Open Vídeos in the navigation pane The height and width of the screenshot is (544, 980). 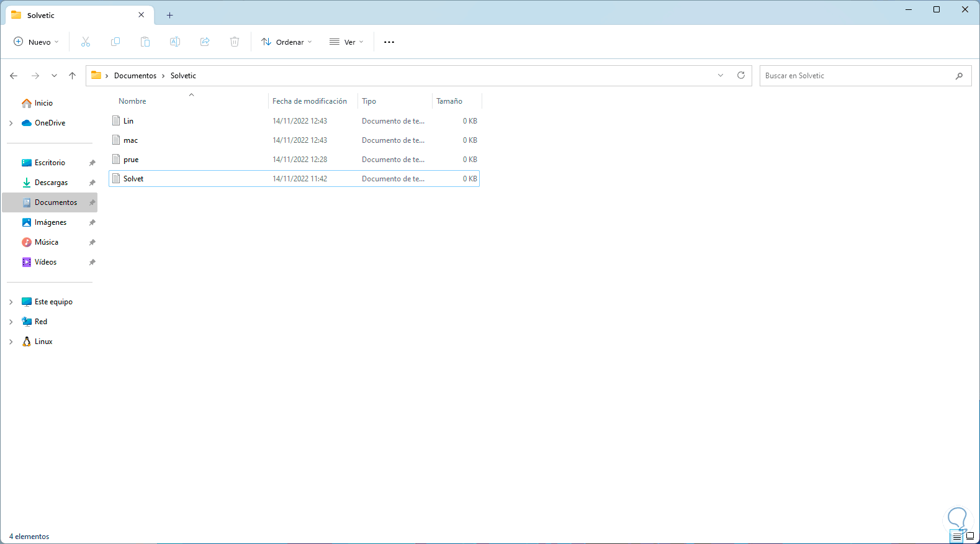tap(45, 262)
